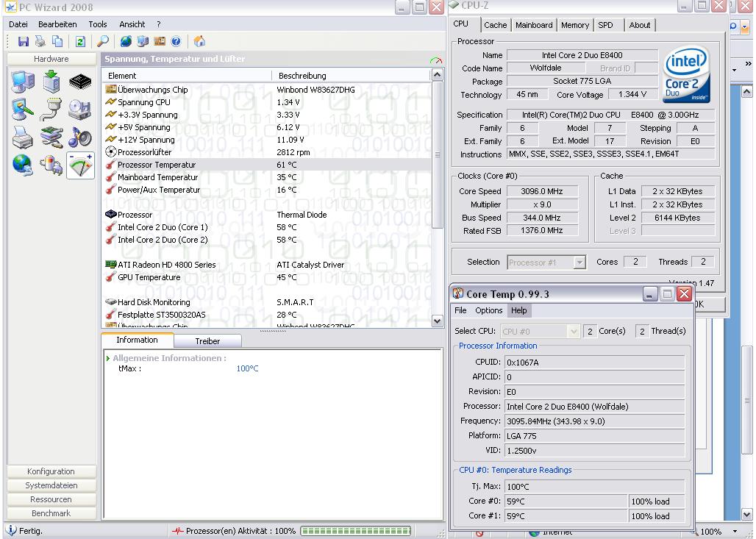Select the Prozessor Temperatur row
The height and width of the screenshot is (539, 756).
267,165
